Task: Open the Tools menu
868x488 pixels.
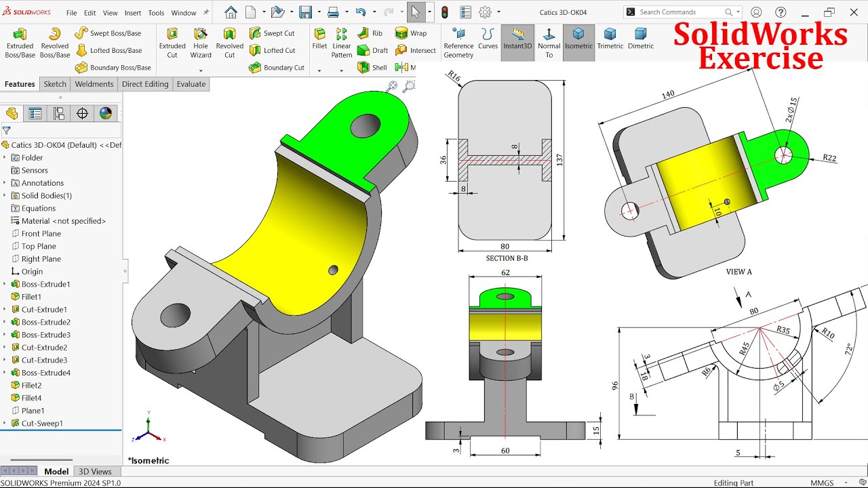Action: tap(156, 12)
